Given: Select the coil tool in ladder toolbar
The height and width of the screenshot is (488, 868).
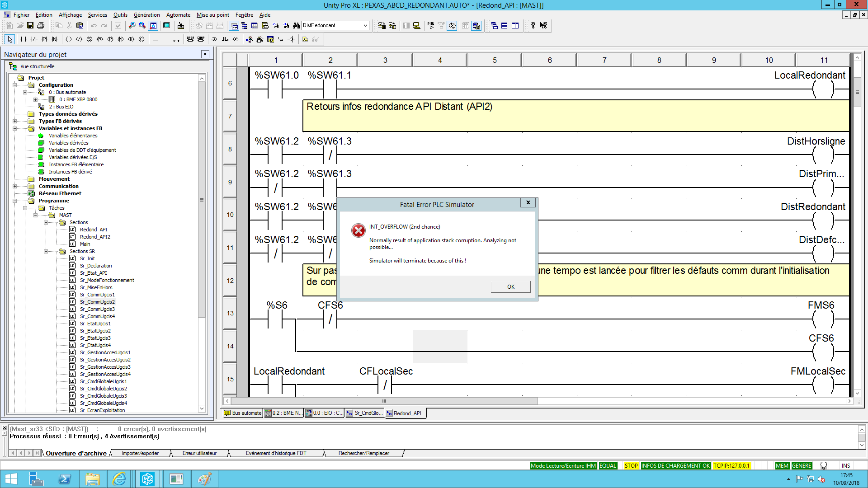Looking at the screenshot, I should pos(69,40).
